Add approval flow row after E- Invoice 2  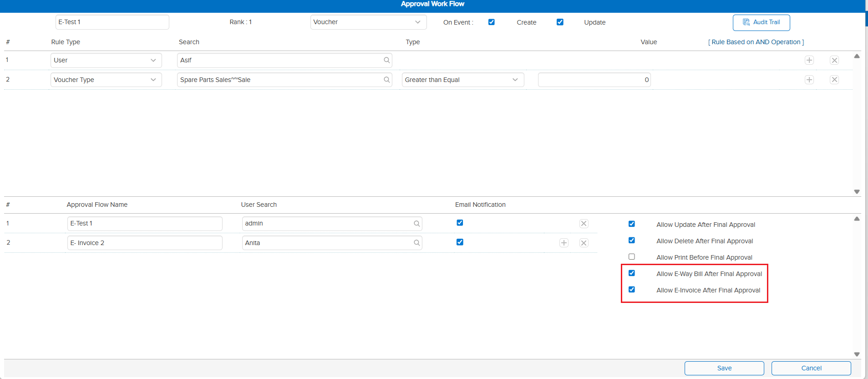coord(564,243)
